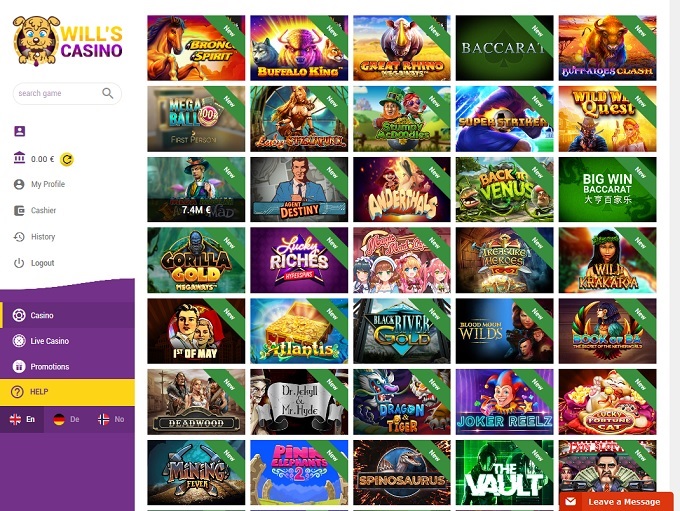Click the Leave a Message chat button

[x=616, y=501]
